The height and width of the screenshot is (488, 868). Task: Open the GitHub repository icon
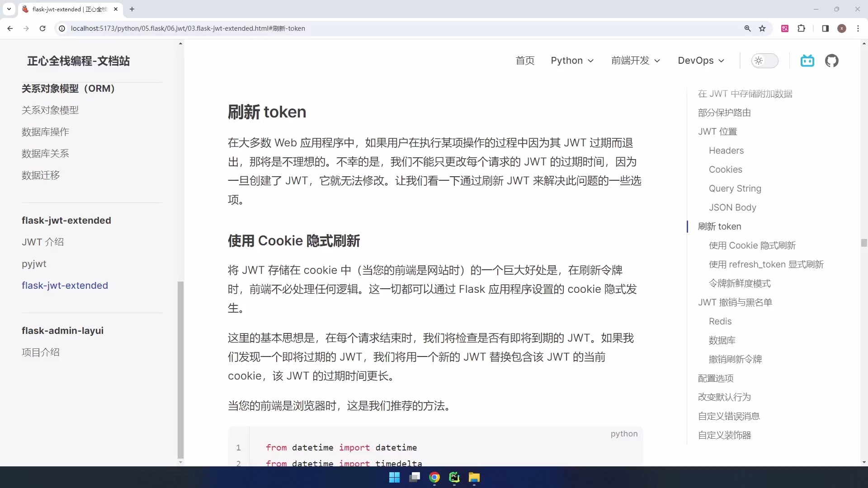(x=832, y=61)
